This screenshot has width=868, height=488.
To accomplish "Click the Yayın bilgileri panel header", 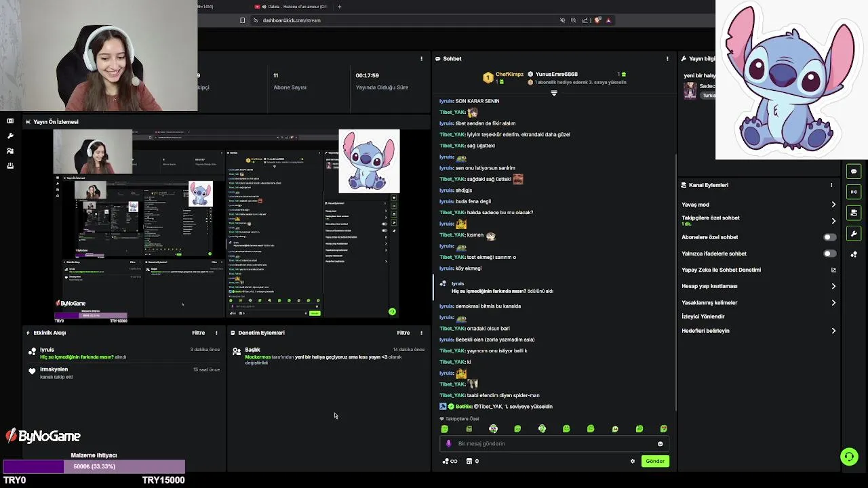I will coord(698,59).
